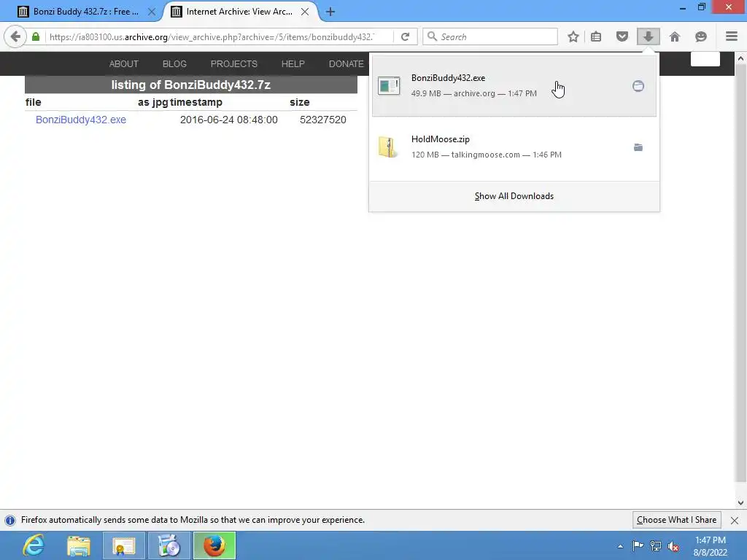Click the notification info icon
Viewport: 747px width, 560px height.
point(10,520)
